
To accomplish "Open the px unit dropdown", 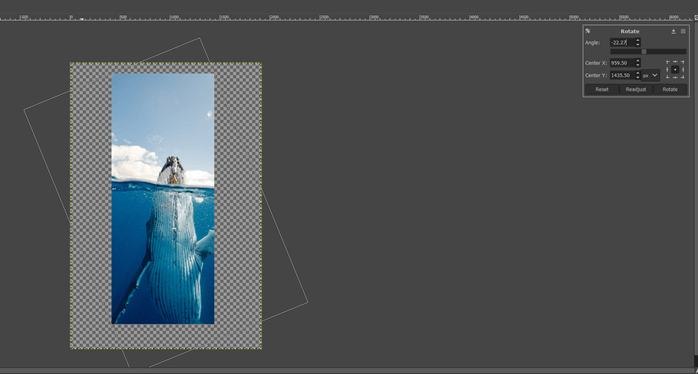I will [x=650, y=75].
